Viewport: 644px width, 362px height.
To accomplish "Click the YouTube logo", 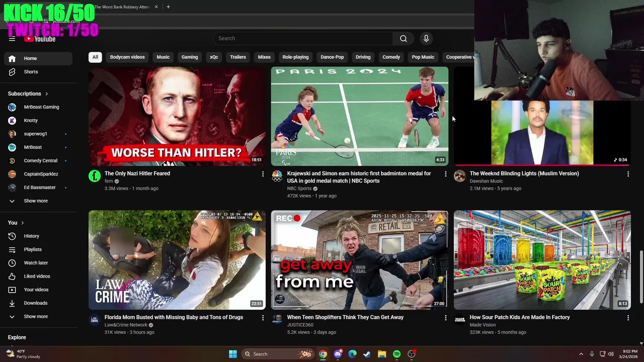I will 40,39.
